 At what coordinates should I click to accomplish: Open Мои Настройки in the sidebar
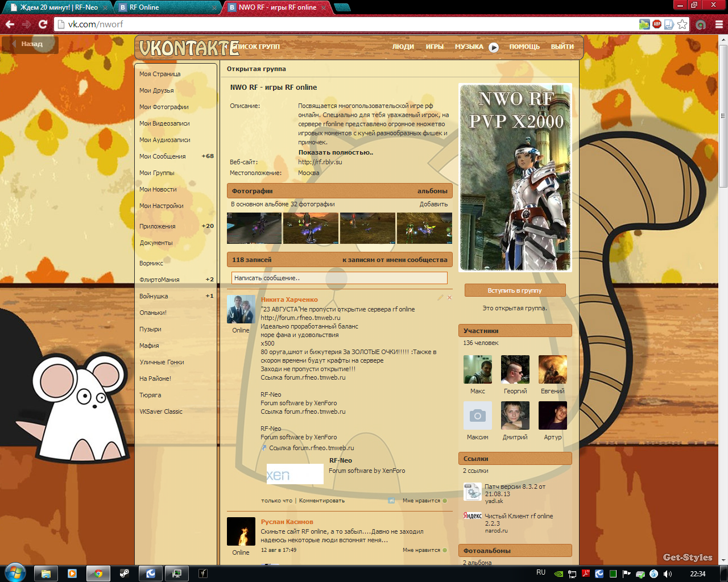[161, 206]
